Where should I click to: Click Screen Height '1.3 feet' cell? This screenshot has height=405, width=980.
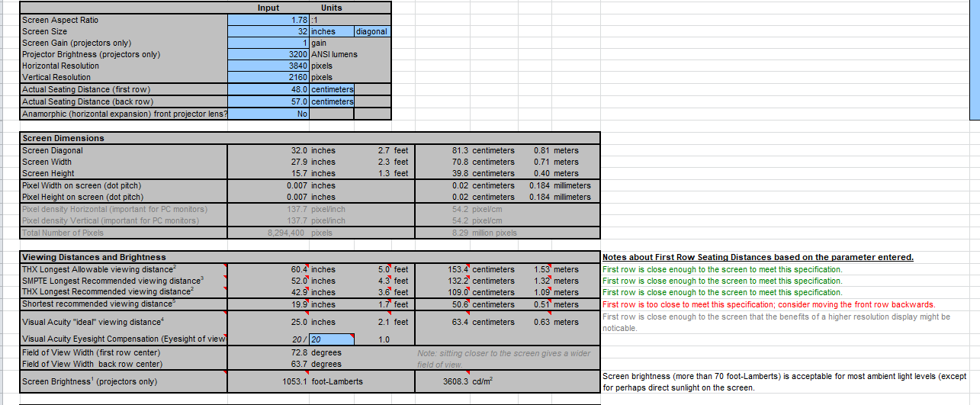click(393, 173)
